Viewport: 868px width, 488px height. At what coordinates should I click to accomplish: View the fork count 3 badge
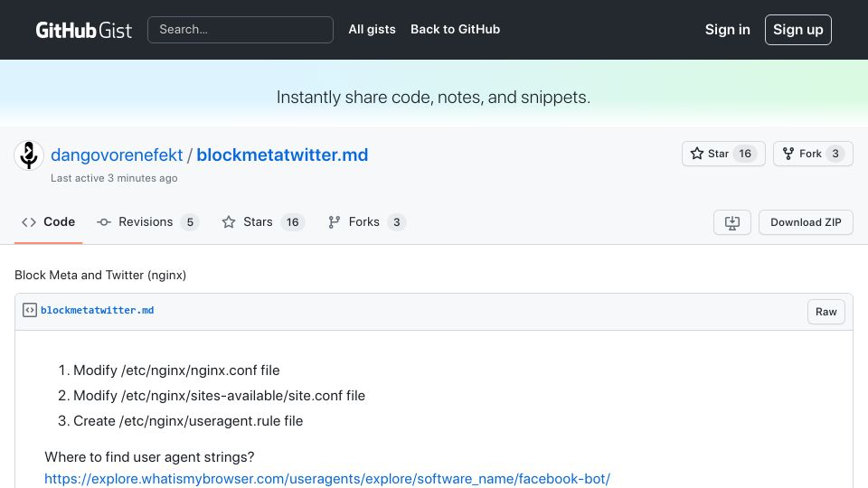[835, 154]
